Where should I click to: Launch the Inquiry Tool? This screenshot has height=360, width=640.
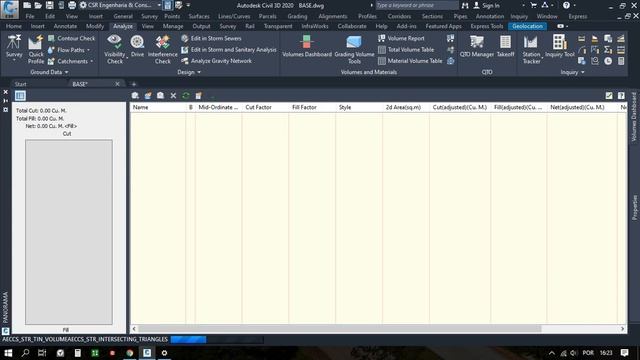click(559, 46)
